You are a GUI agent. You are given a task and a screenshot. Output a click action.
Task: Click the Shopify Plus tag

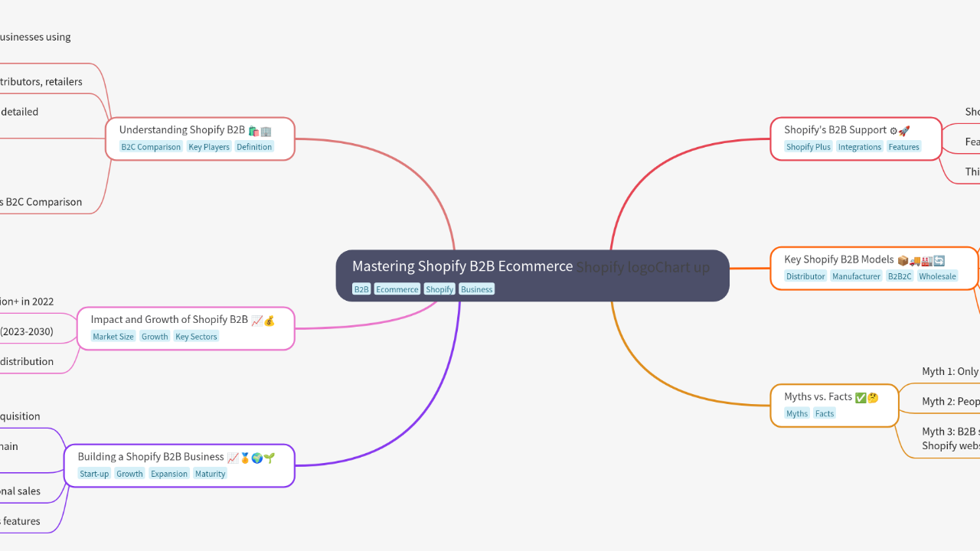coord(808,147)
